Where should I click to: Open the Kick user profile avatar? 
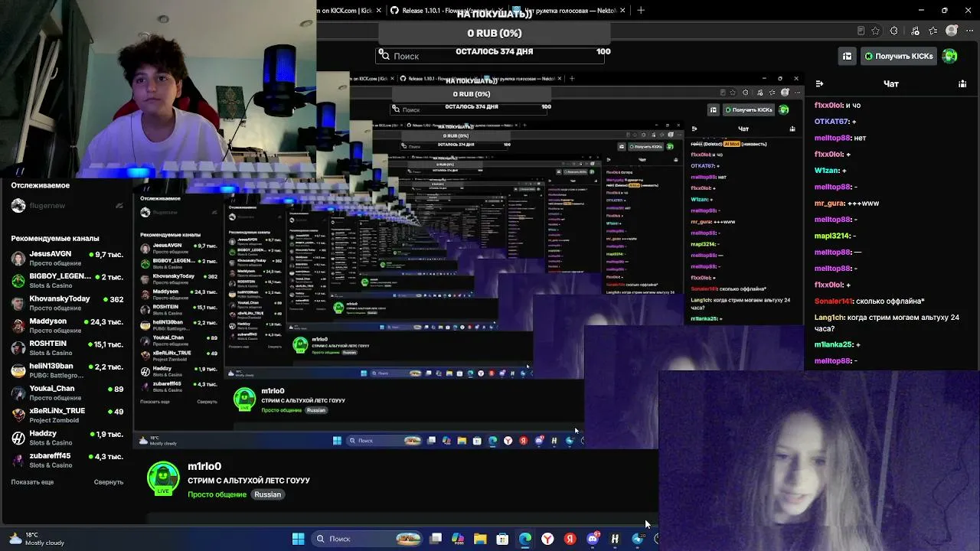(x=949, y=56)
